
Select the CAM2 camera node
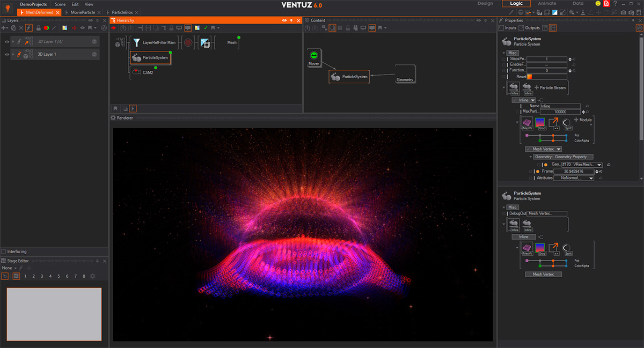tap(142, 71)
